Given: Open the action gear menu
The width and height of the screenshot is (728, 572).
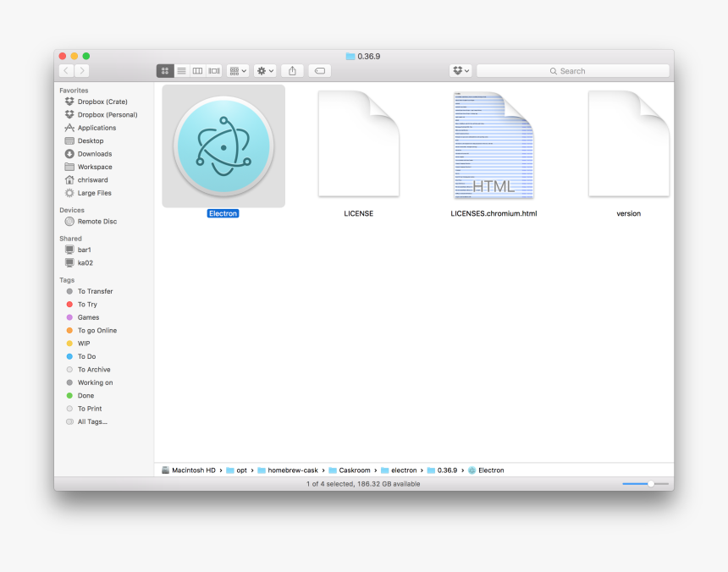Looking at the screenshot, I should point(264,70).
